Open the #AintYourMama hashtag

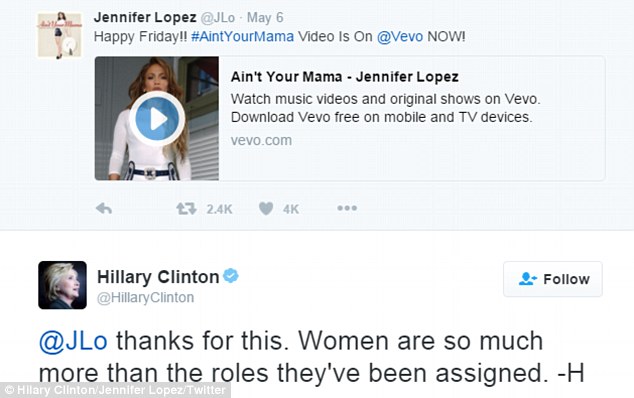coord(242,36)
